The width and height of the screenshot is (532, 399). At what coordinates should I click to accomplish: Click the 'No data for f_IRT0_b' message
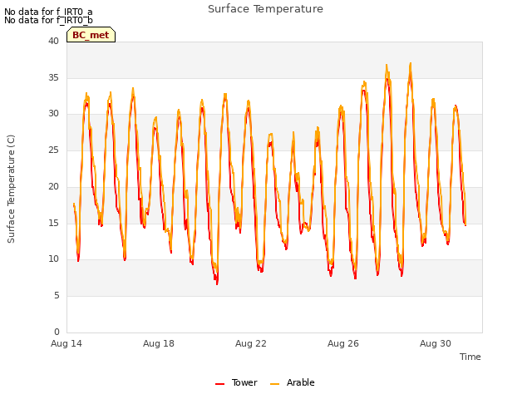(x=48, y=20)
